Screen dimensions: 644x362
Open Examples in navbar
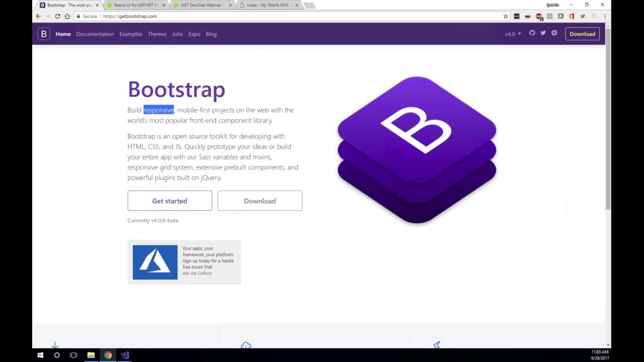131,34
